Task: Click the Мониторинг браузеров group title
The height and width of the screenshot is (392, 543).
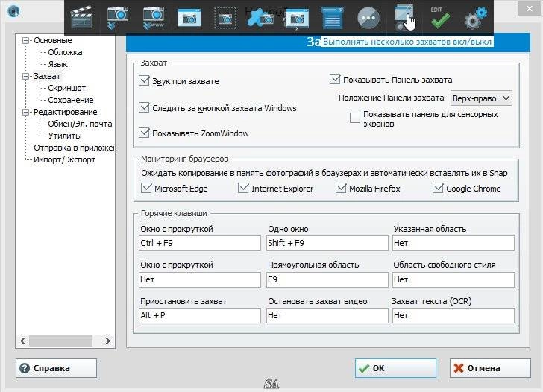Action: coord(184,159)
